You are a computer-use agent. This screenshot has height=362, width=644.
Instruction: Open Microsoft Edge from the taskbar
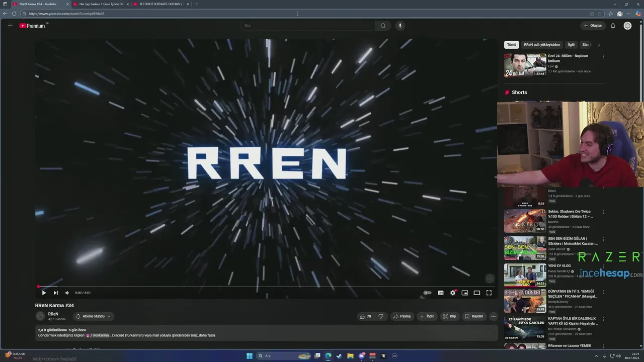[x=328, y=356]
